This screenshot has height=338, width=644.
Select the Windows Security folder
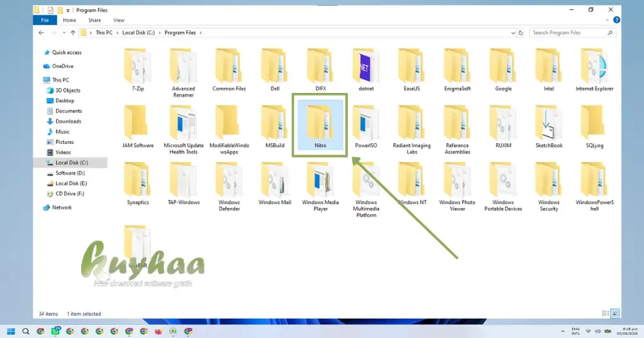pos(548,187)
